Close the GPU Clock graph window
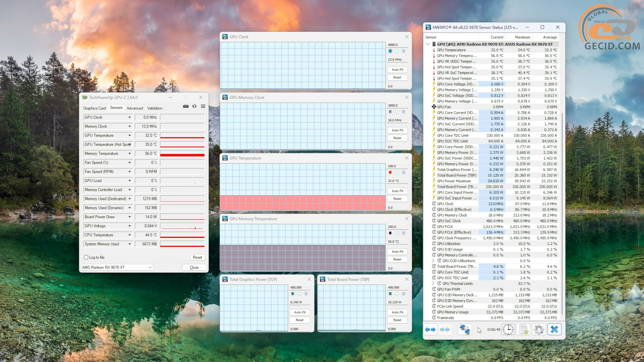 [x=407, y=37]
